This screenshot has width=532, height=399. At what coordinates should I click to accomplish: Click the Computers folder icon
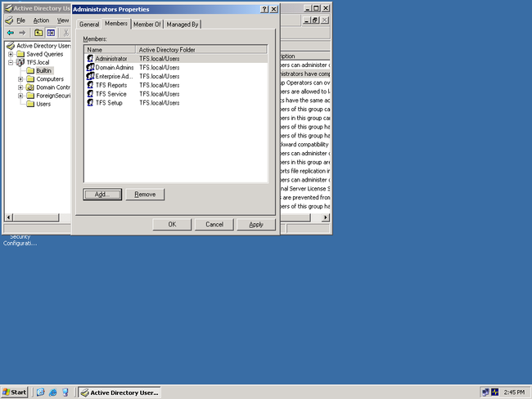[30, 79]
